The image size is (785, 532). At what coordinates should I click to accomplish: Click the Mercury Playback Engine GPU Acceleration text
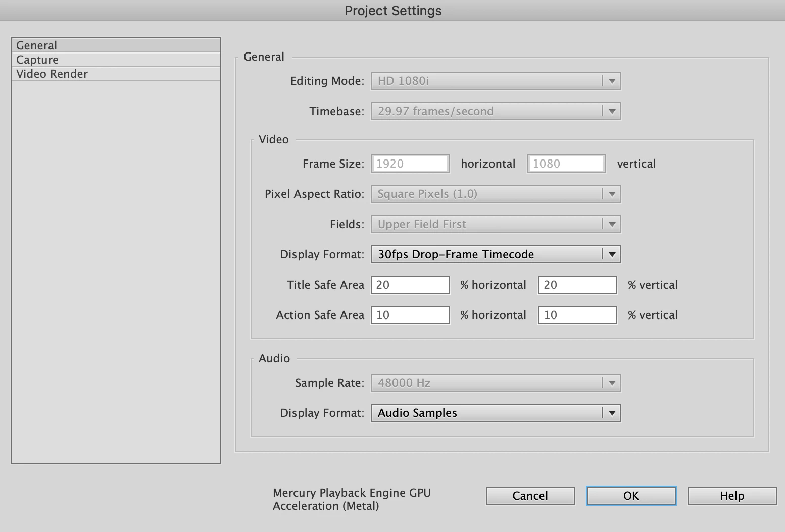point(352,499)
